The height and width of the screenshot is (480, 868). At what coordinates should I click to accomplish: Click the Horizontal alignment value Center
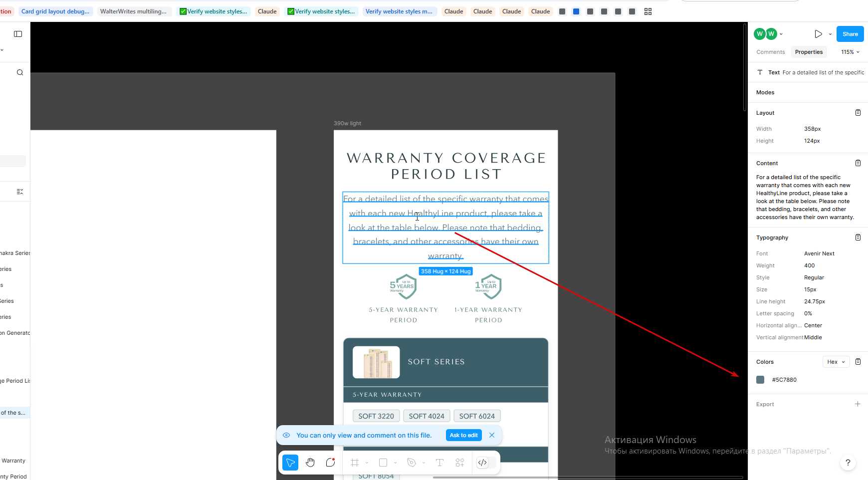click(813, 325)
